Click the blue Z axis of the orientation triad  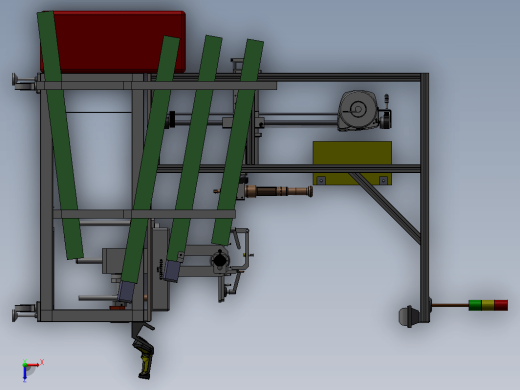(x=25, y=374)
